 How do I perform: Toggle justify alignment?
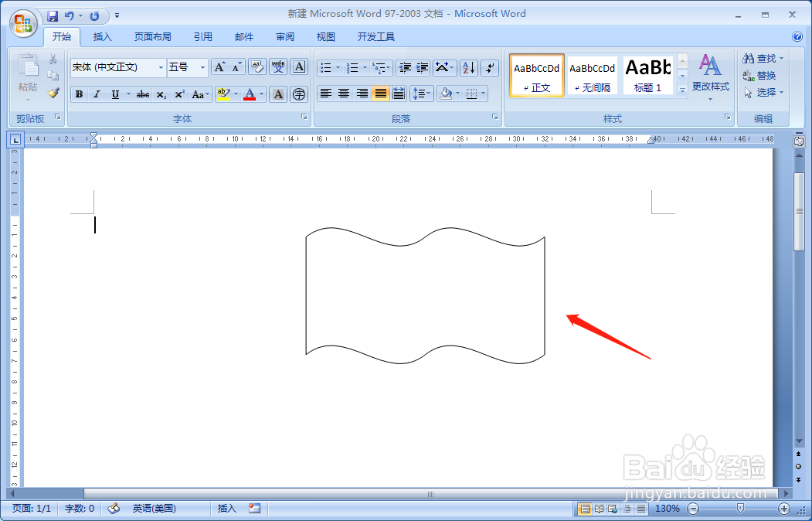381,94
